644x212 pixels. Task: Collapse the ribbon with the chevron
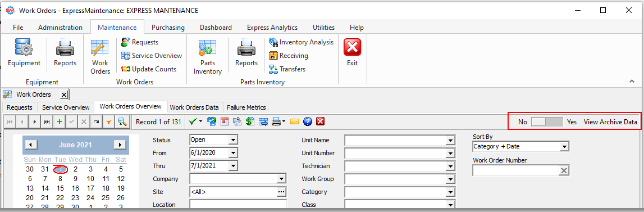click(632, 82)
